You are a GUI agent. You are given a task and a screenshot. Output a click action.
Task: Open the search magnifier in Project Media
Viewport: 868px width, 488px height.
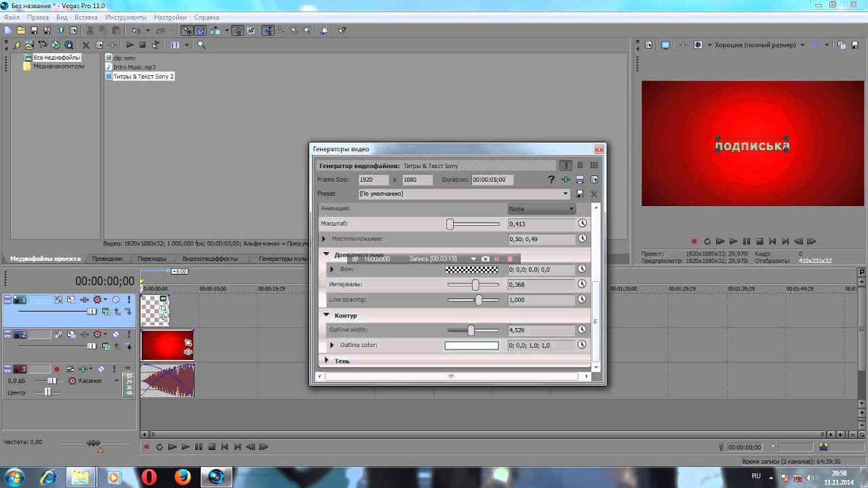[x=201, y=45]
